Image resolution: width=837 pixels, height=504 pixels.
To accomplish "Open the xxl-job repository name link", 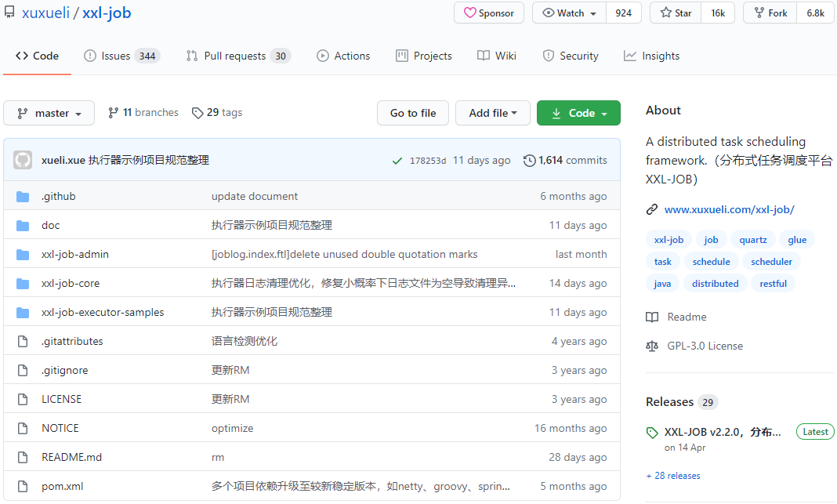I will pyautogui.click(x=107, y=13).
